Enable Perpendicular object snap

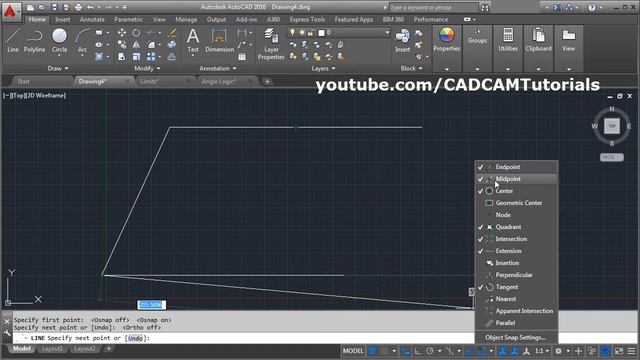pos(516,275)
